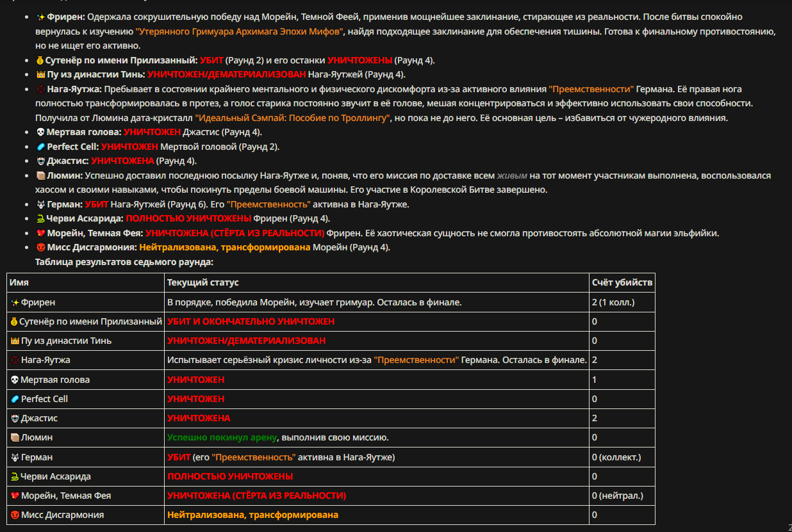
Task: Click red ПОЛНОСТЬЮ УНИЧТОЖЕНЫ in Черви Аскарида bullet
Action: (x=189, y=219)
